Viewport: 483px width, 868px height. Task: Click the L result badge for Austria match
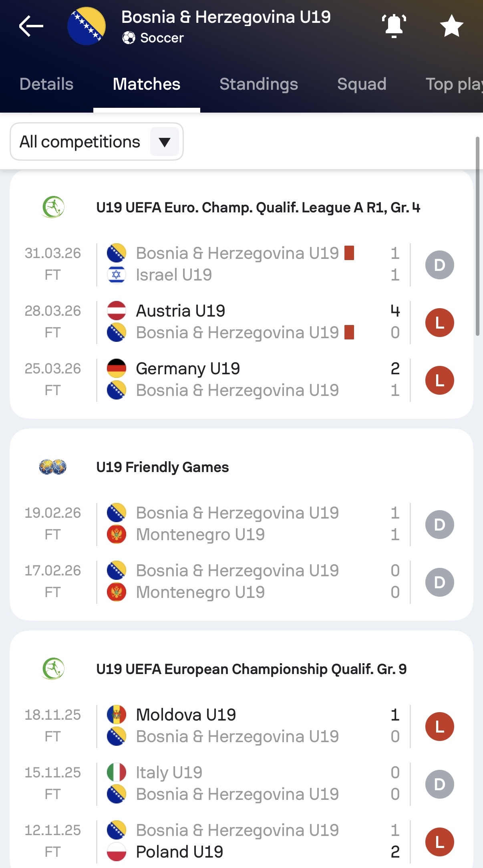(439, 322)
